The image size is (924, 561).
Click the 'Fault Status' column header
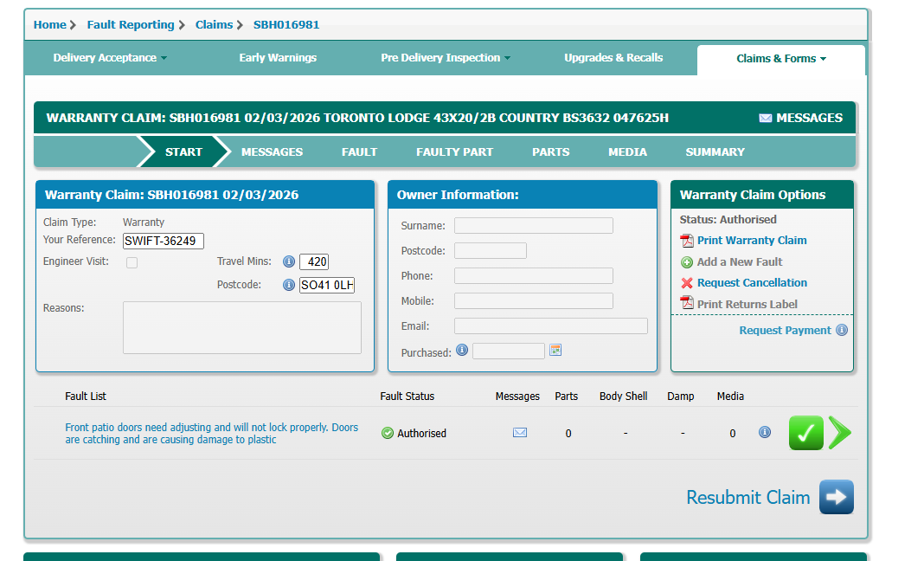pos(407,397)
